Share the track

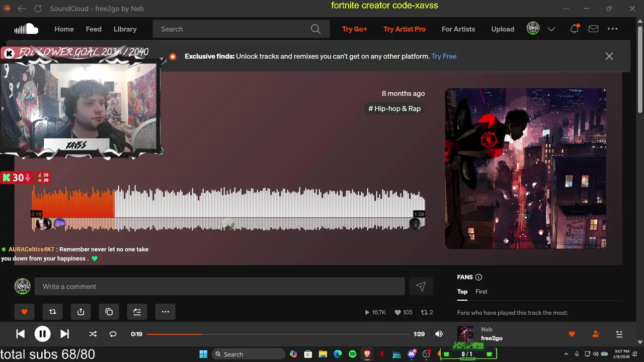(x=80, y=312)
